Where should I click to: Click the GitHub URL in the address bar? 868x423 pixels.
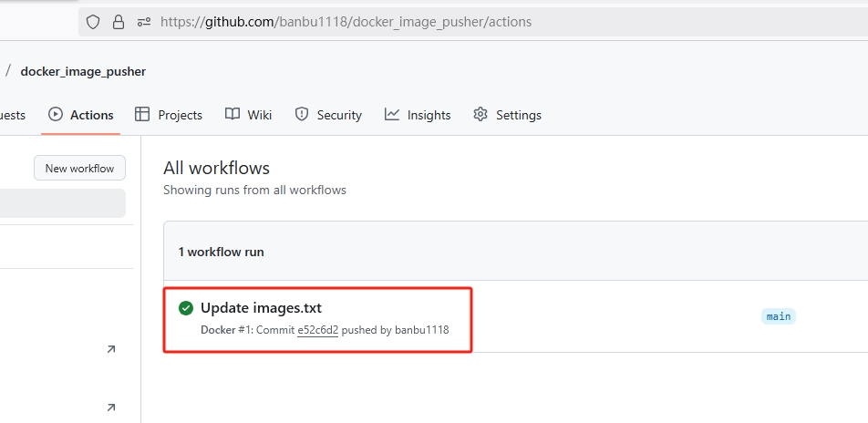point(346,21)
